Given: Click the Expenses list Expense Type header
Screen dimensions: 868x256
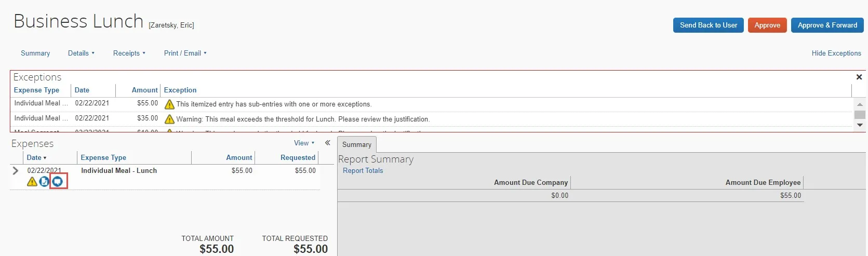Looking at the screenshot, I should click(x=103, y=157).
